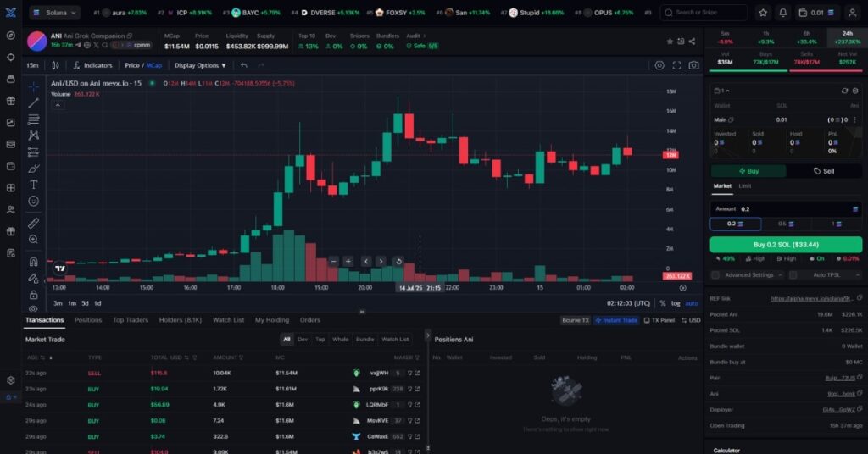Zoom out the chart with minus button
This screenshot has width=868, height=454.
click(333, 261)
